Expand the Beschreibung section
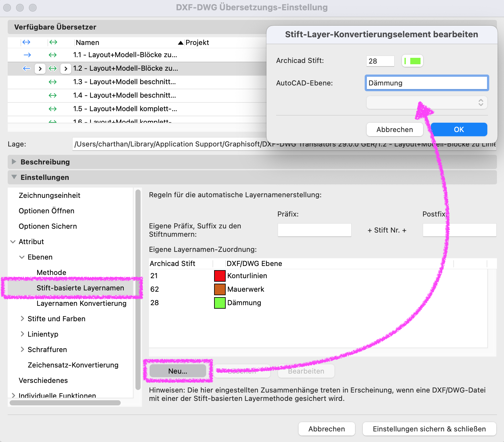 [x=14, y=162]
